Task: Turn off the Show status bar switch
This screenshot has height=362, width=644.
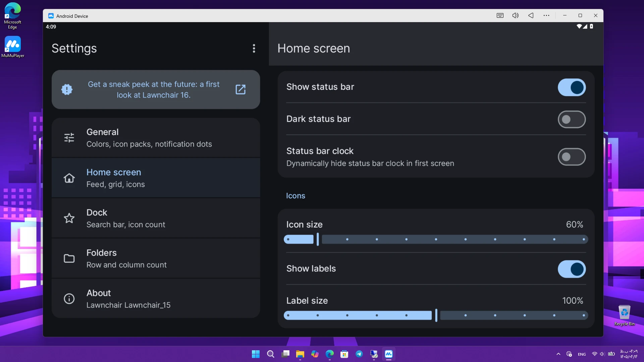Action: (x=572, y=87)
